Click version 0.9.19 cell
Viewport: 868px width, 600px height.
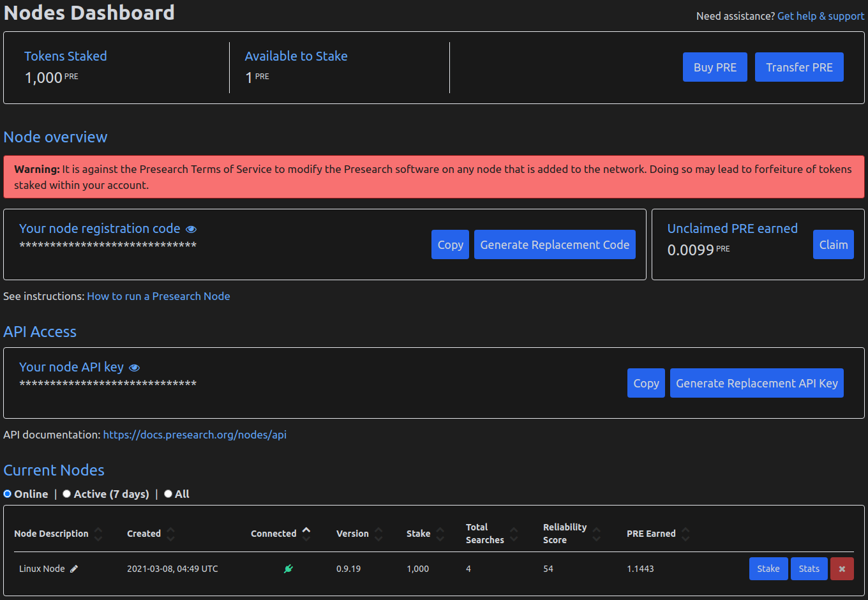pyautogui.click(x=348, y=569)
